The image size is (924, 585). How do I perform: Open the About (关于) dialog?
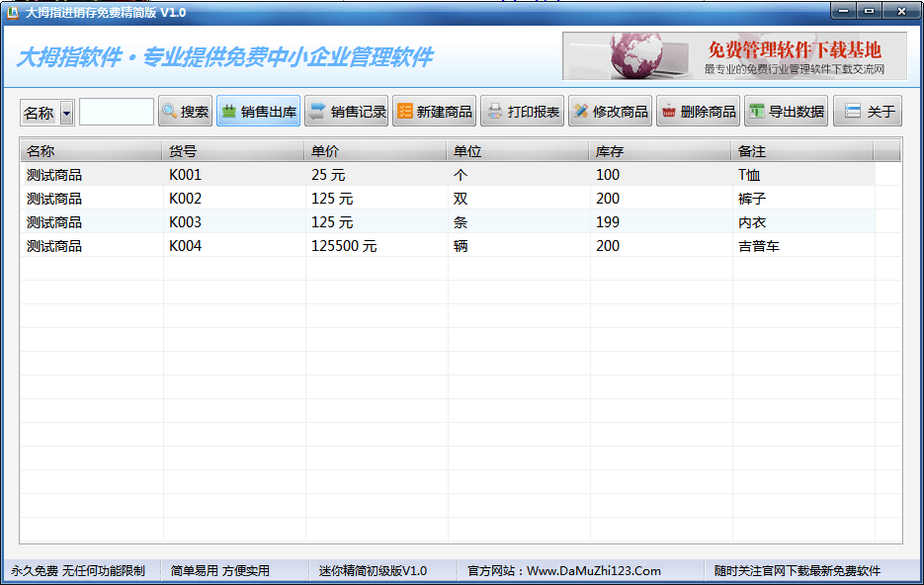(x=867, y=112)
